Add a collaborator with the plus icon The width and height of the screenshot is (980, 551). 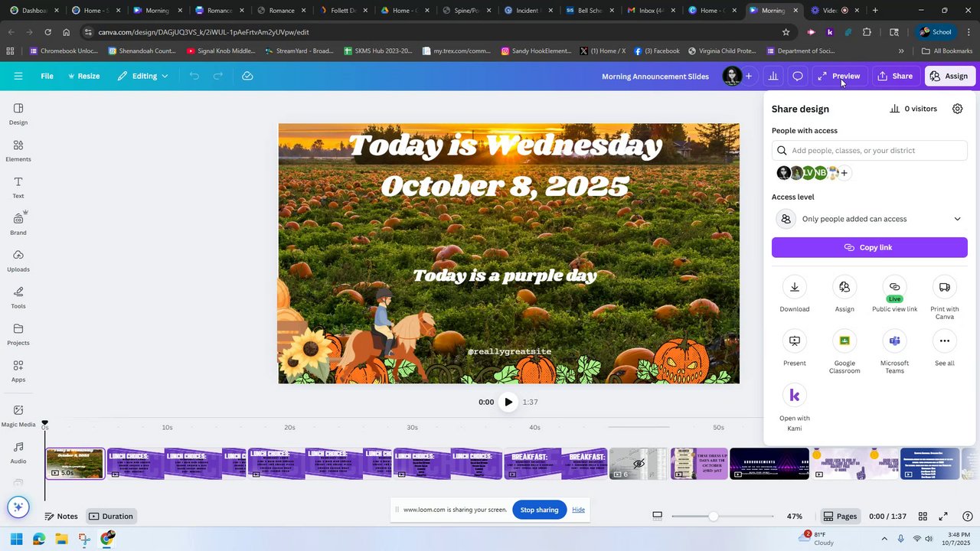[749, 76]
